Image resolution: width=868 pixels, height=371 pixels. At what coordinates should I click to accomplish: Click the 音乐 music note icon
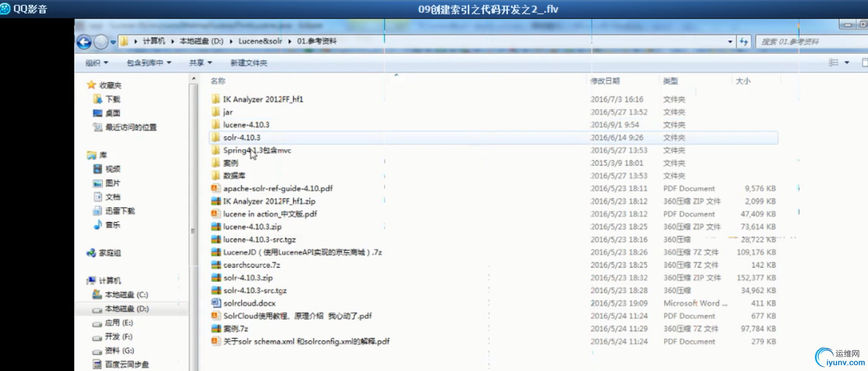(97, 225)
